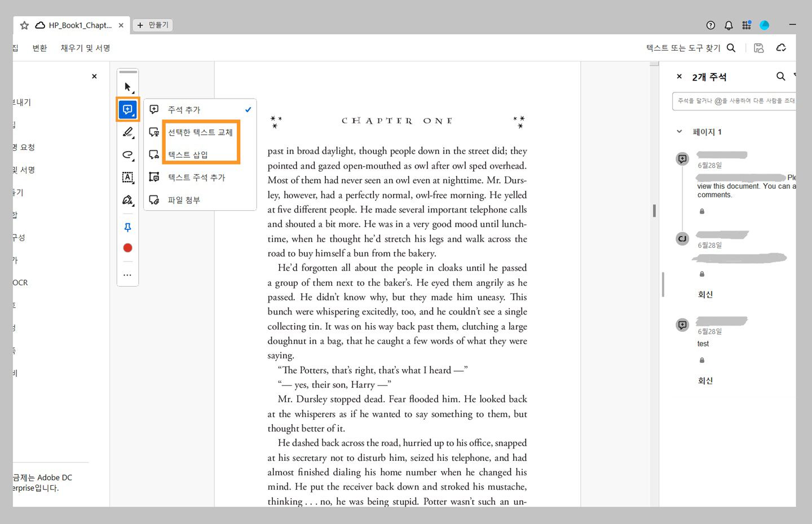Click the toolbar drag handle bar

pos(128,72)
